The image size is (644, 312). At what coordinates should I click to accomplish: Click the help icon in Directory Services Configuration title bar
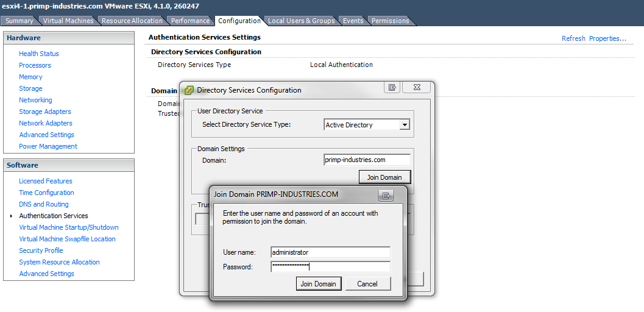(392, 87)
